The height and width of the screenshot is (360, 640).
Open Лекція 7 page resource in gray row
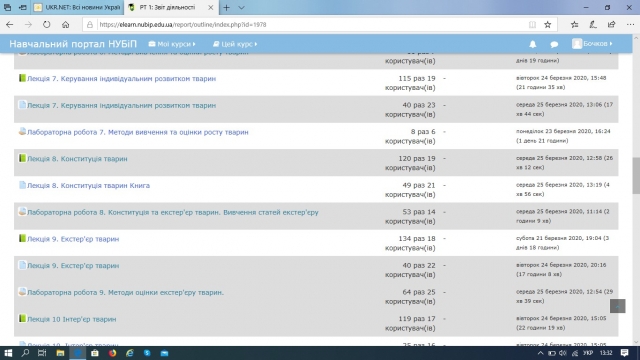[x=121, y=105]
